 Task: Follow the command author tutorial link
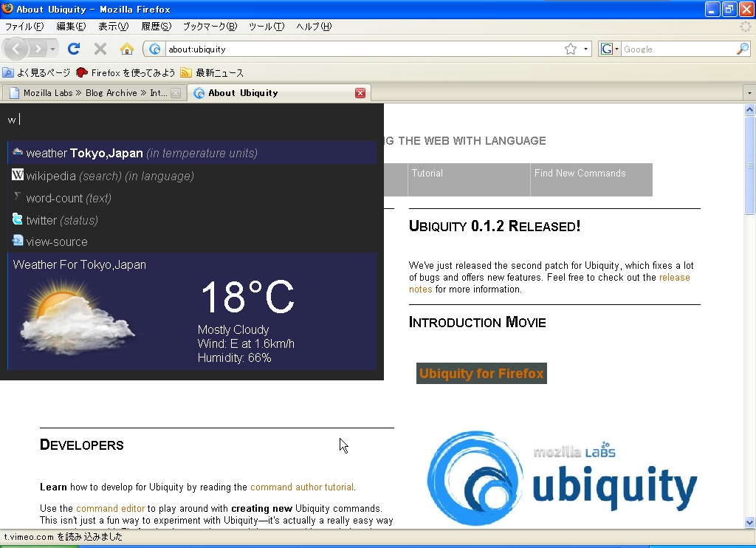(x=302, y=487)
